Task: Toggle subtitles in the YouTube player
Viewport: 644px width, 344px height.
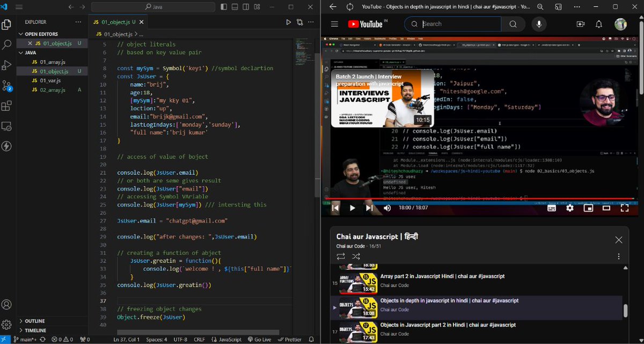Action: click(x=552, y=208)
